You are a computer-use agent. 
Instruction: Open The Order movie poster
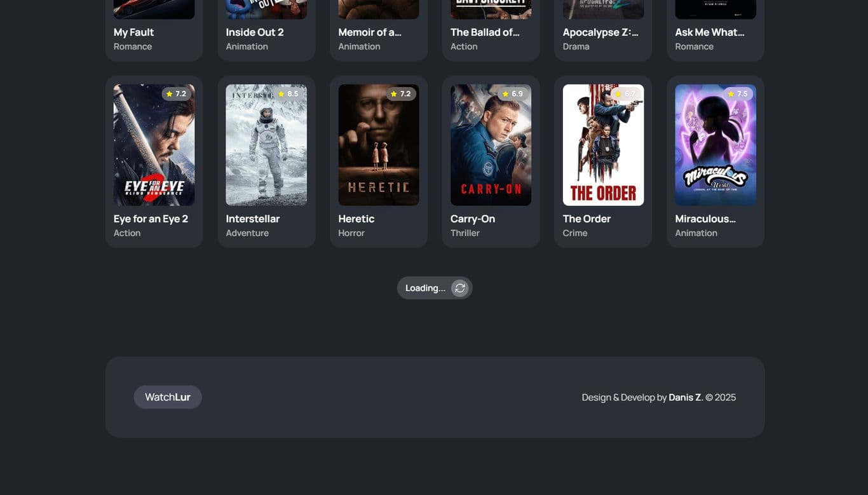(603, 145)
